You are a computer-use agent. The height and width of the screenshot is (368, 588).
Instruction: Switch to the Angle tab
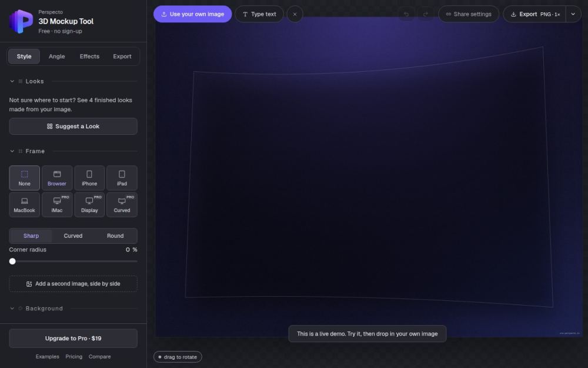[x=56, y=57]
